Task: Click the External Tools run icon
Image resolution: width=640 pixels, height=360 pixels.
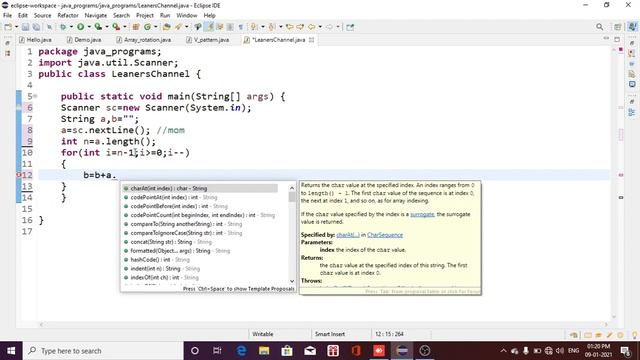Action: click(x=116, y=27)
